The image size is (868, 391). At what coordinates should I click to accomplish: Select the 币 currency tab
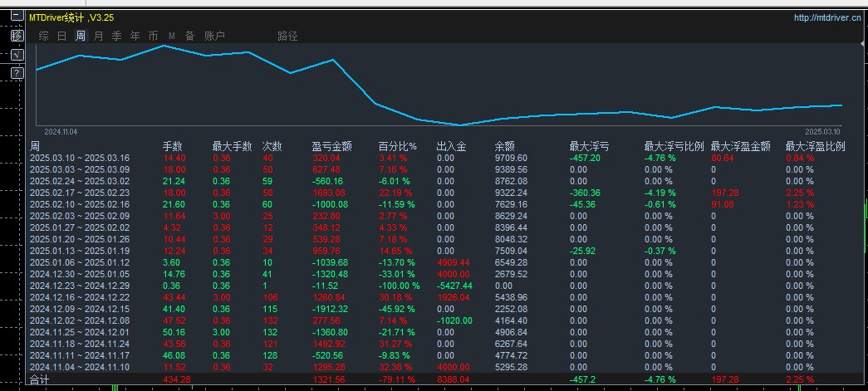154,36
